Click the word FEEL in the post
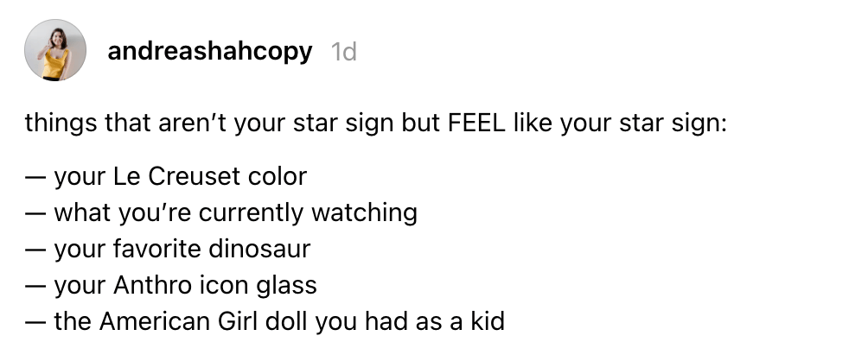868x361 pixels. (x=476, y=123)
